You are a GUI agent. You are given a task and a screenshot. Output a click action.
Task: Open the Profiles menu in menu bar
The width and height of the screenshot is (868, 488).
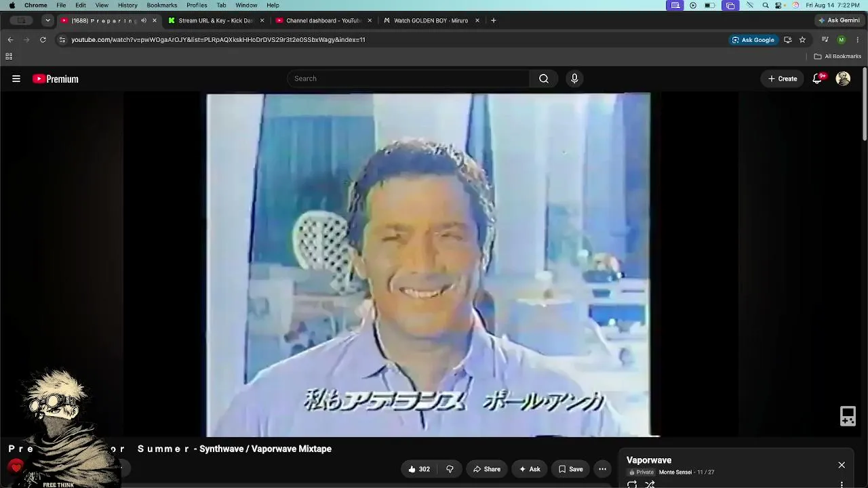pyautogui.click(x=197, y=5)
